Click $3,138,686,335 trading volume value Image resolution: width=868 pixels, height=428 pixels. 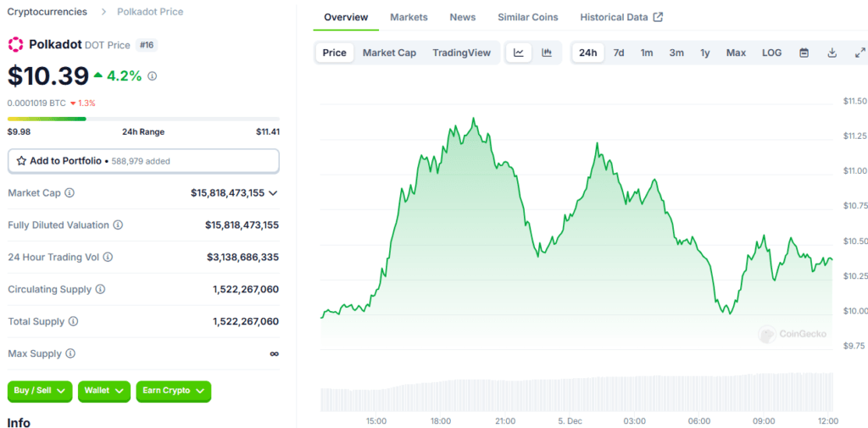(243, 257)
